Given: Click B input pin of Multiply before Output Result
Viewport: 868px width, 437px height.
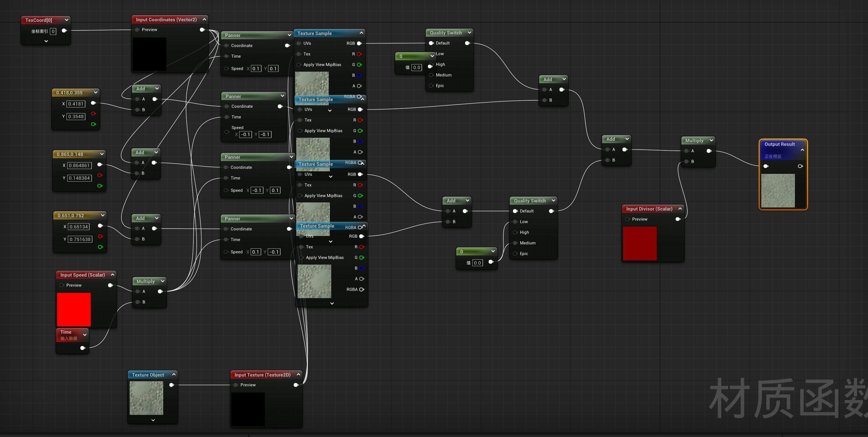Looking at the screenshot, I should [686, 162].
